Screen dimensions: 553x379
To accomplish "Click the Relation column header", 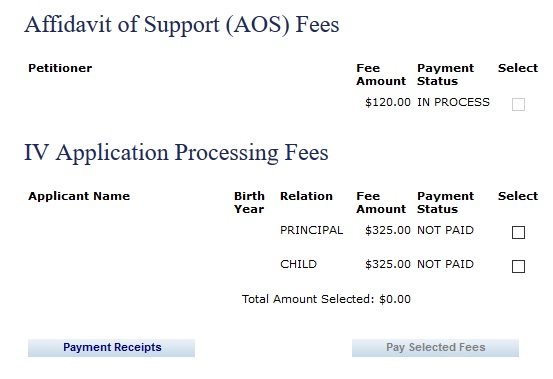I will [x=306, y=196].
